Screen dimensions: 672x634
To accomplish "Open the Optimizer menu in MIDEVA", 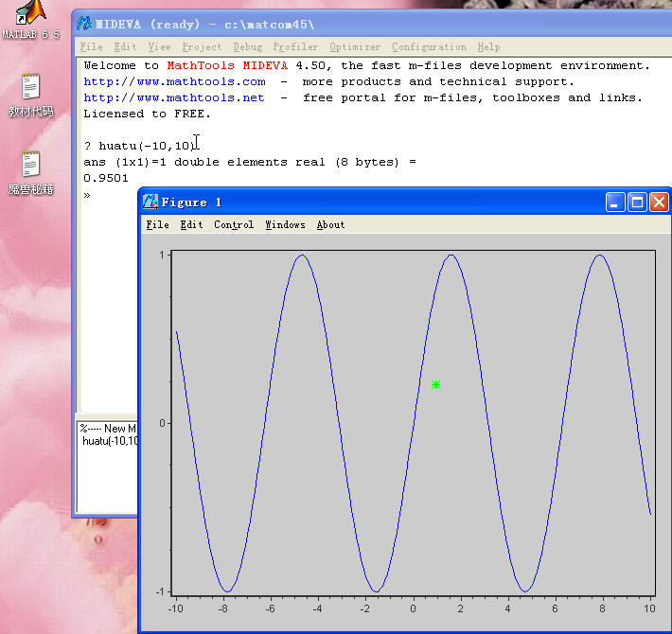I will [x=355, y=46].
